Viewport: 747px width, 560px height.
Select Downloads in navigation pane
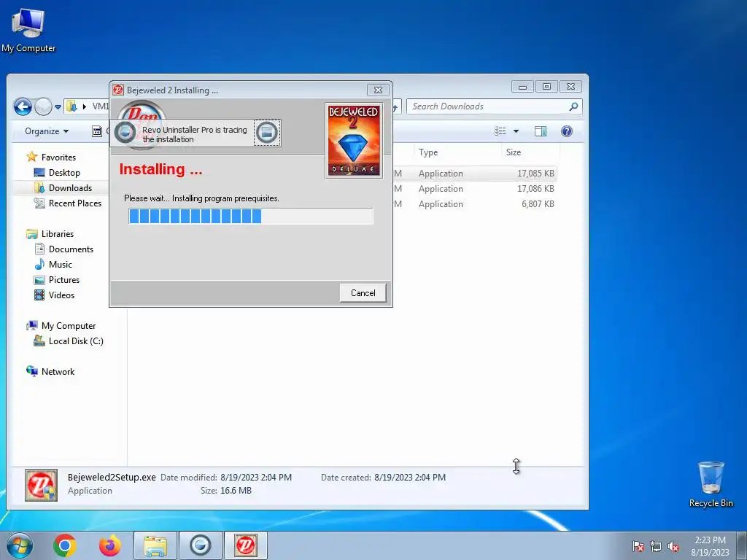click(x=70, y=187)
